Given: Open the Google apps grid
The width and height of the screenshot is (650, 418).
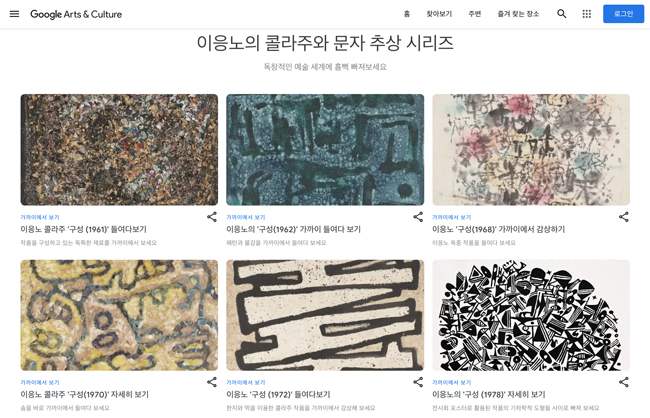Looking at the screenshot, I should point(587,14).
